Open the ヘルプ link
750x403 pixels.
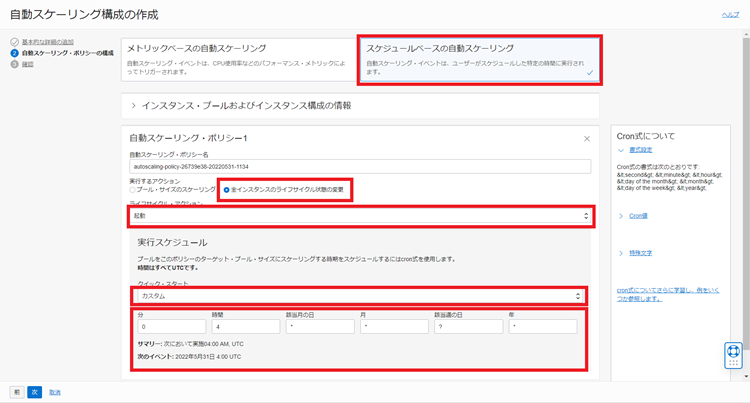[x=730, y=15]
